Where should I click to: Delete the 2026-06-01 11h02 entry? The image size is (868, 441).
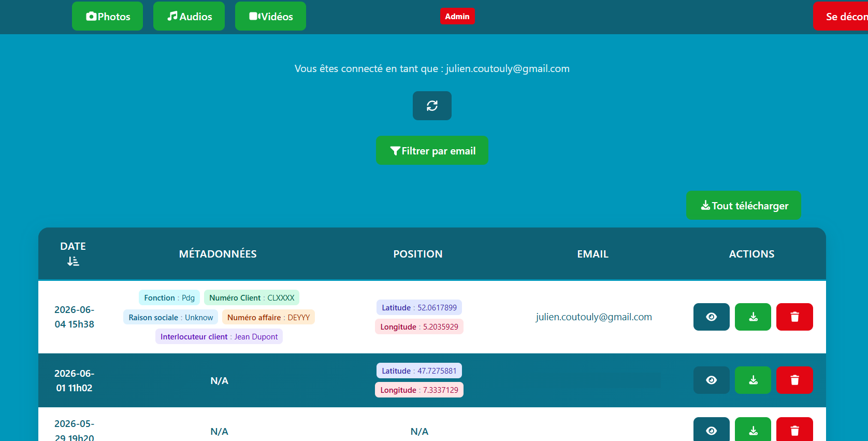[794, 380]
